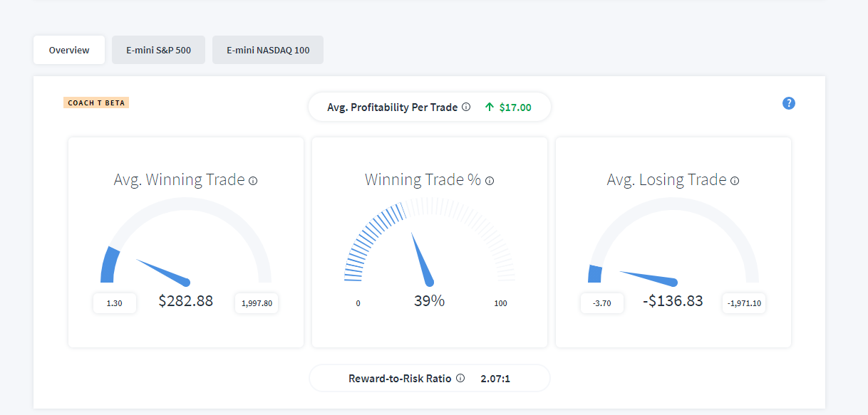Open info icon beside Avg. Profitability Per Trade
Screen dimensions: 868x415
(x=466, y=107)
